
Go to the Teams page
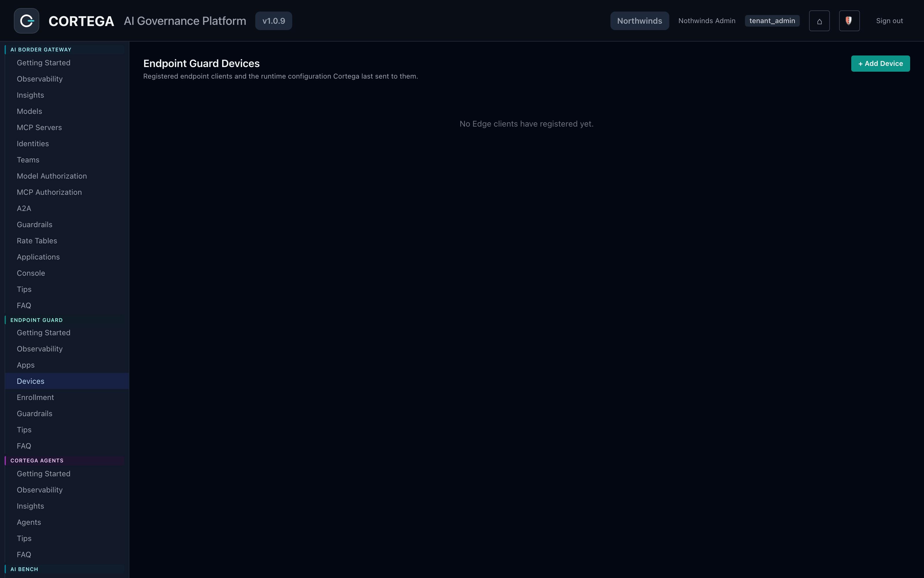coord(67,160)
